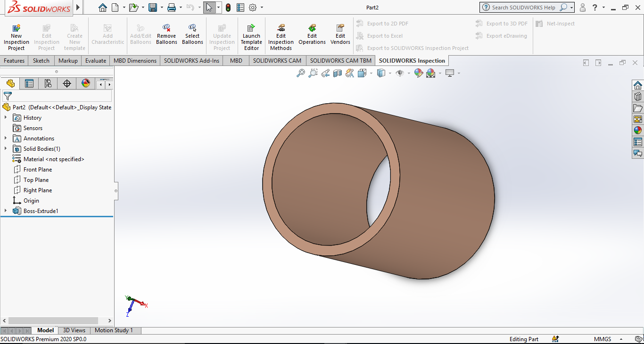Click the Edit Inspection Methods icon

281,28
